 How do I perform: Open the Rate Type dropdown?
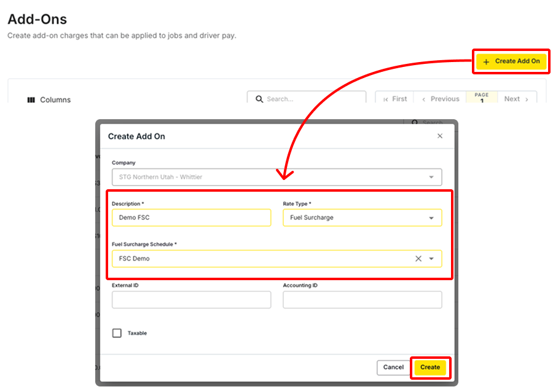[362, 218]
